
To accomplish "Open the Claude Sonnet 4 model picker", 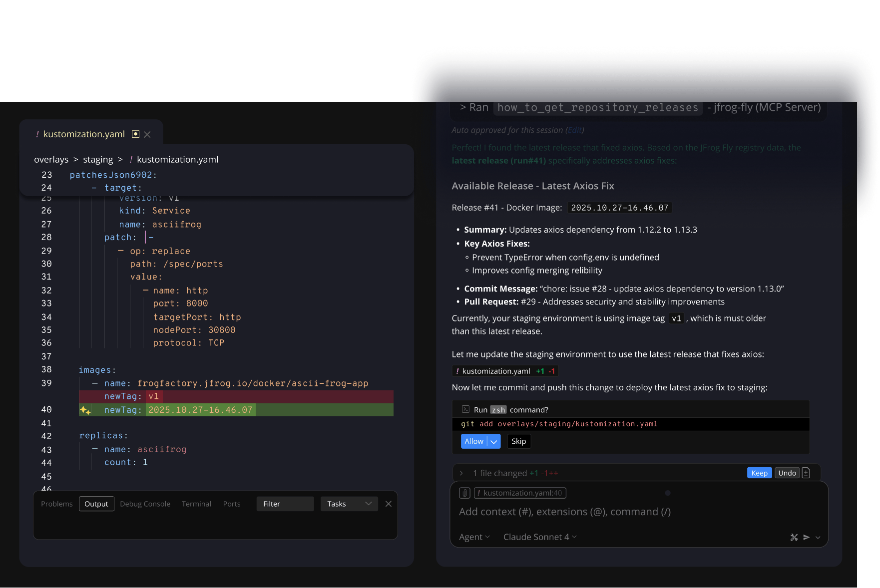I will [539, 537].
